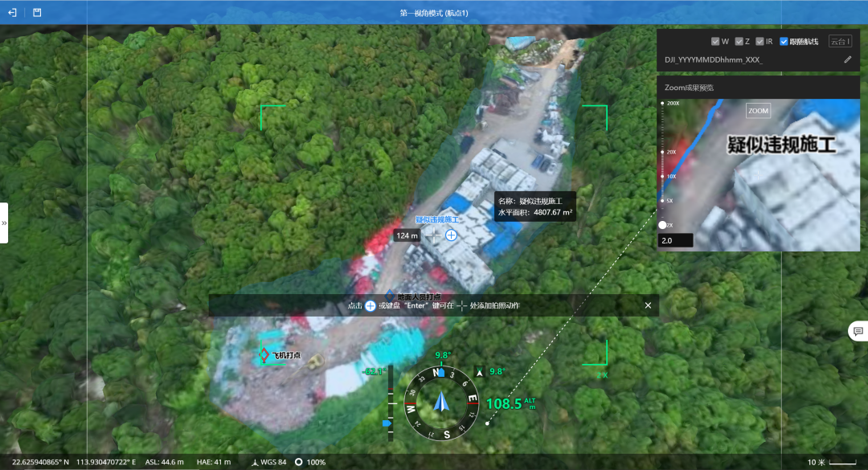Click the 疑似违规施工 area label on map
This screenshot has height=470, width=868.
click(x=437, y=219)
